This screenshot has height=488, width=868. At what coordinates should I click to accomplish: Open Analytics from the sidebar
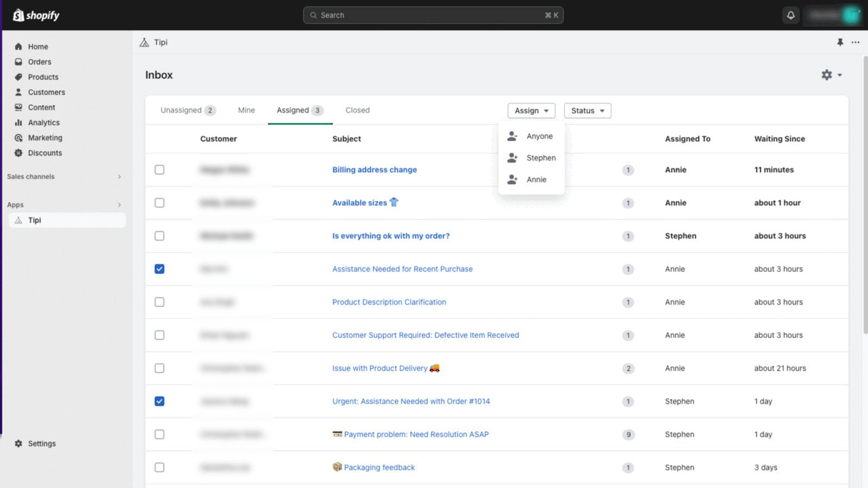[43, 123]
